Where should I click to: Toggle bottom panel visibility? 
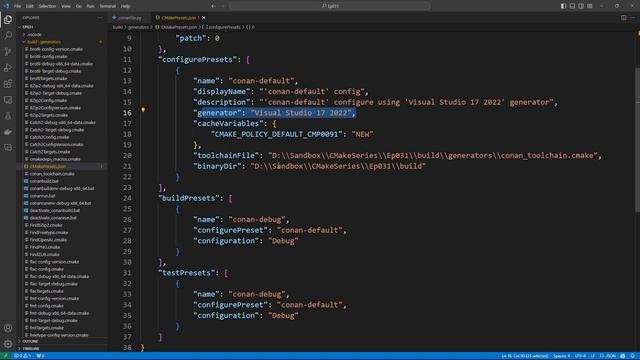572,6
